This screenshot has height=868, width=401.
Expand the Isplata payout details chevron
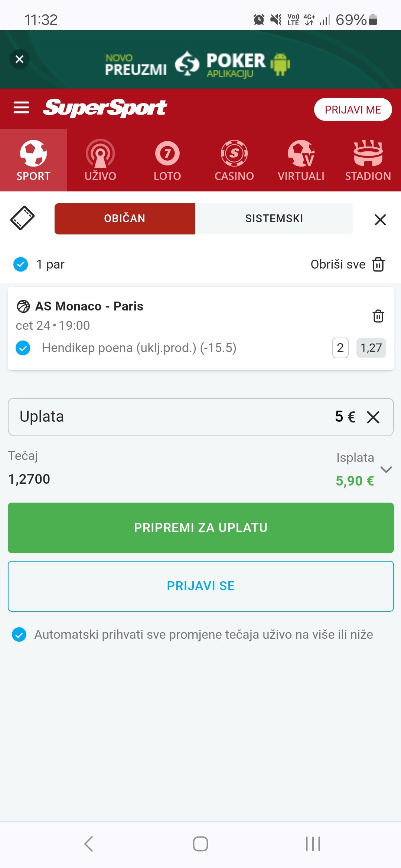coord(386,470)
